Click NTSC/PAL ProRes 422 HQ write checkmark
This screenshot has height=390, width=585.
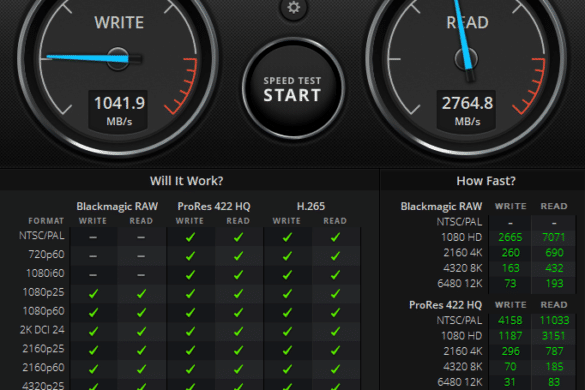(190, 237)
